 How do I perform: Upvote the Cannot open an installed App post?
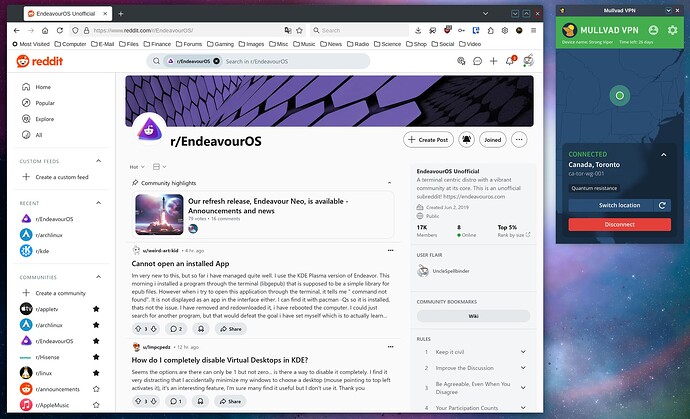point(138,329)
